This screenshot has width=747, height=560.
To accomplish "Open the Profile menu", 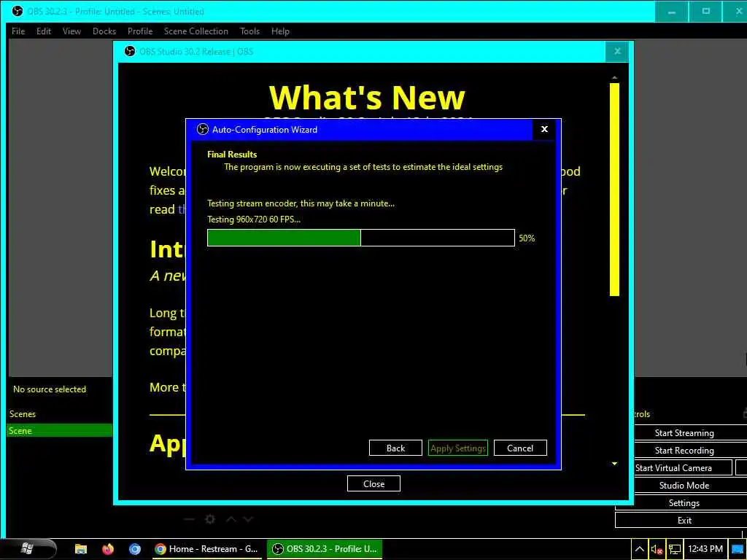I will pyautogui.click(x=139, y=31).
